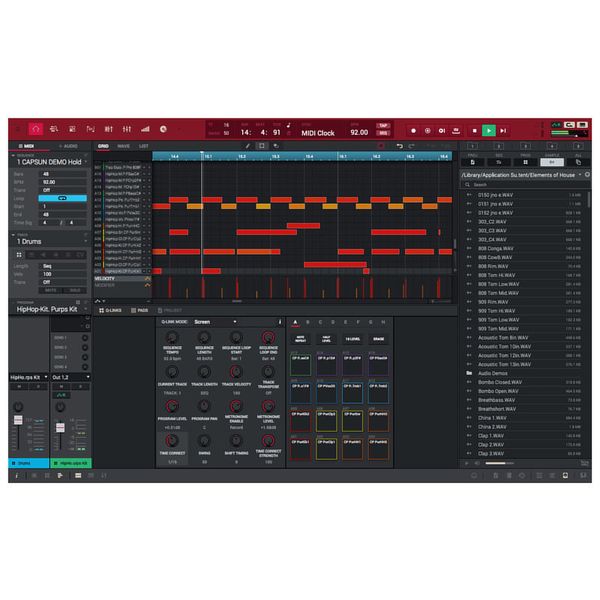Click the BPM field showing 92.00
This screenshot has width=600, height=600.
pos(64,182)
